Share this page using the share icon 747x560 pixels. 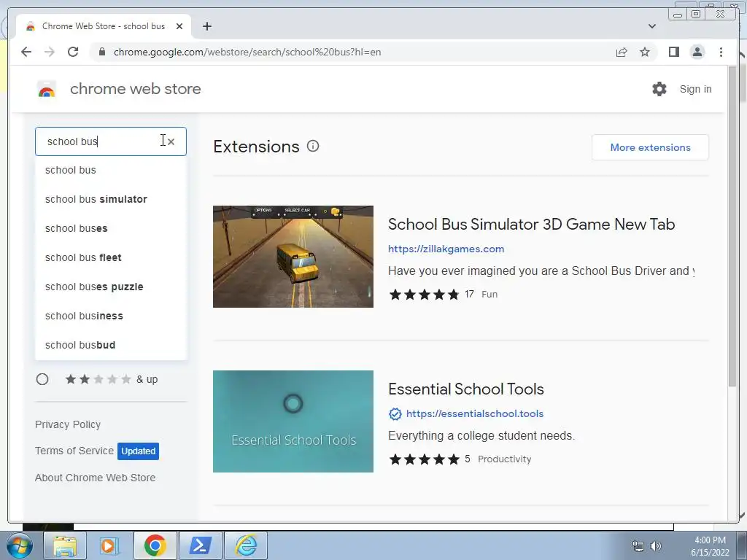pyautogui.click(x=622, y=52)
